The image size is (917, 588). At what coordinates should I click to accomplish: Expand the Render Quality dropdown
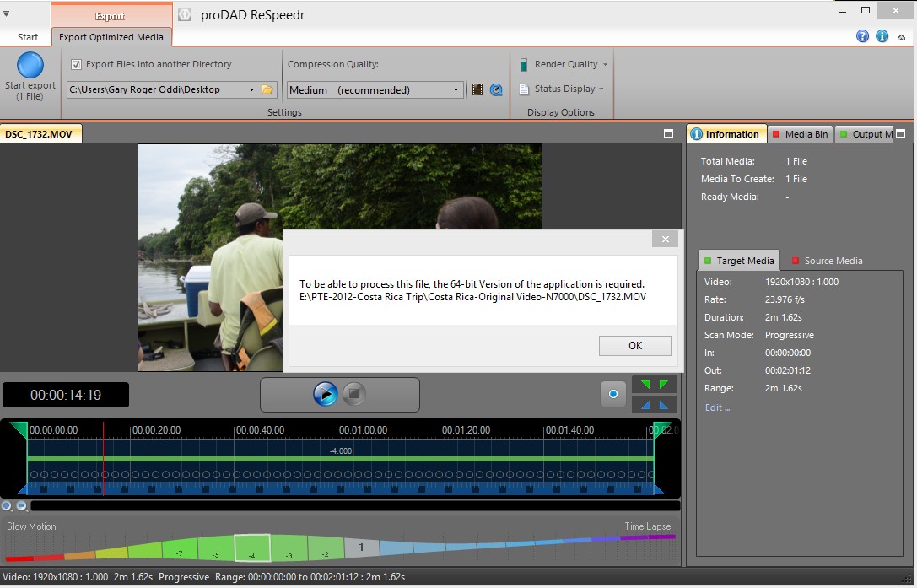(x=564, y=64)
